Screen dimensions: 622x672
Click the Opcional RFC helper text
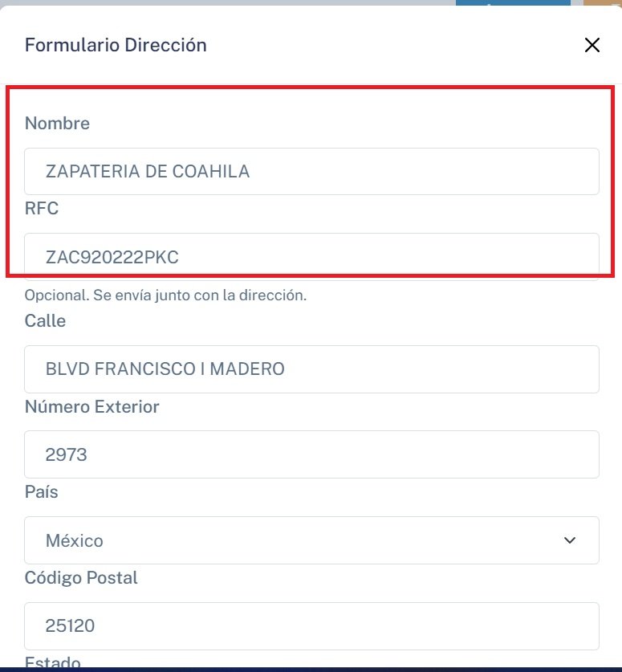click(x=165, y=295)
